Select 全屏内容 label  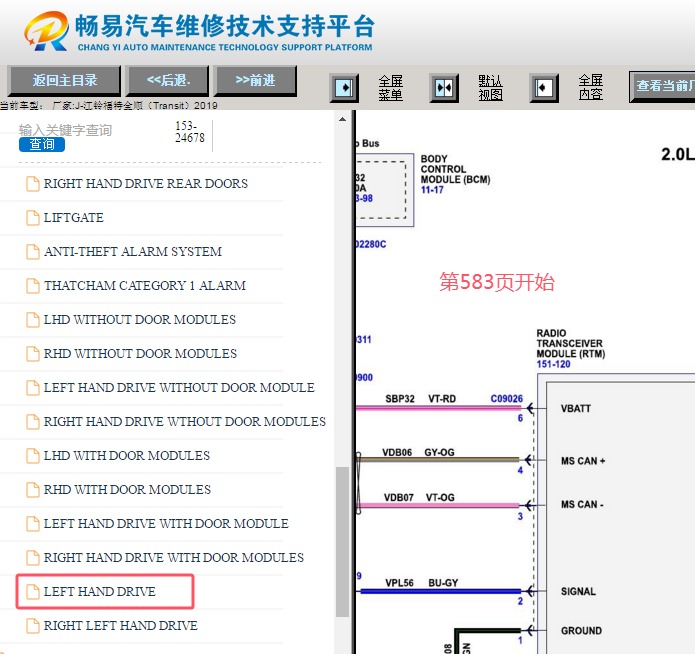590,87
